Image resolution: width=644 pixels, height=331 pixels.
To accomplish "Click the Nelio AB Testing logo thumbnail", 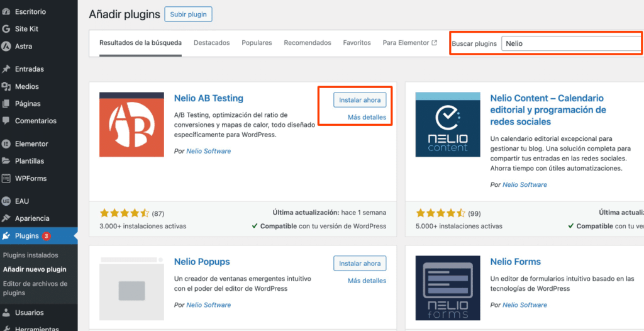I will [x=132, y=125].
